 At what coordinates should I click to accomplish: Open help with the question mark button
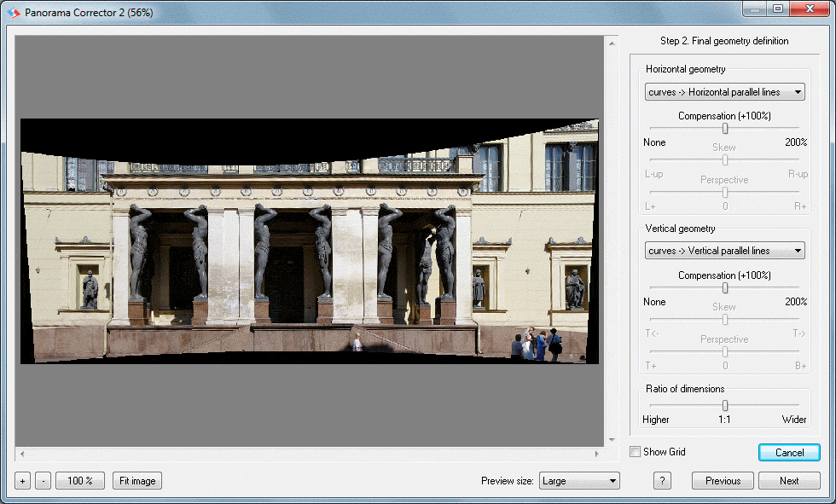pos(663,481)
